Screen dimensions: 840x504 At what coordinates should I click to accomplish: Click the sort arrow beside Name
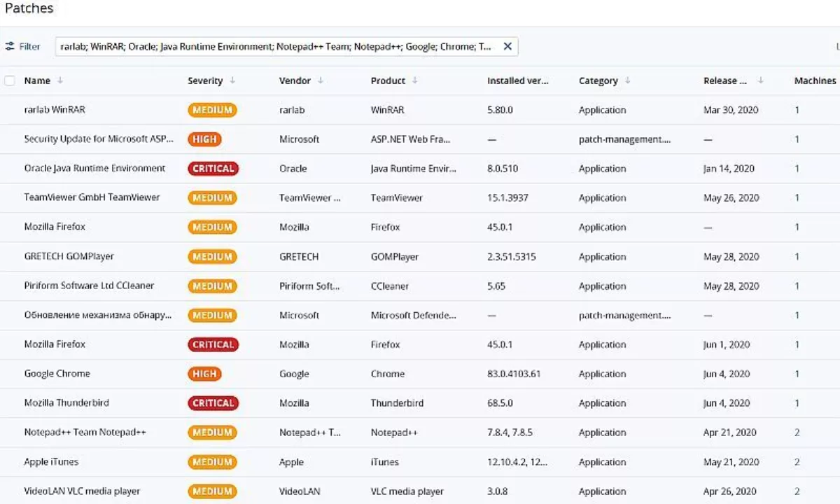pyautogui.click(x=60, y=80)
